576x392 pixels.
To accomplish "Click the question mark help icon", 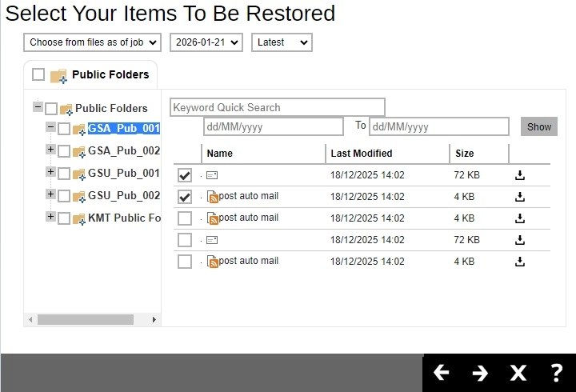I will pos(557,373).
